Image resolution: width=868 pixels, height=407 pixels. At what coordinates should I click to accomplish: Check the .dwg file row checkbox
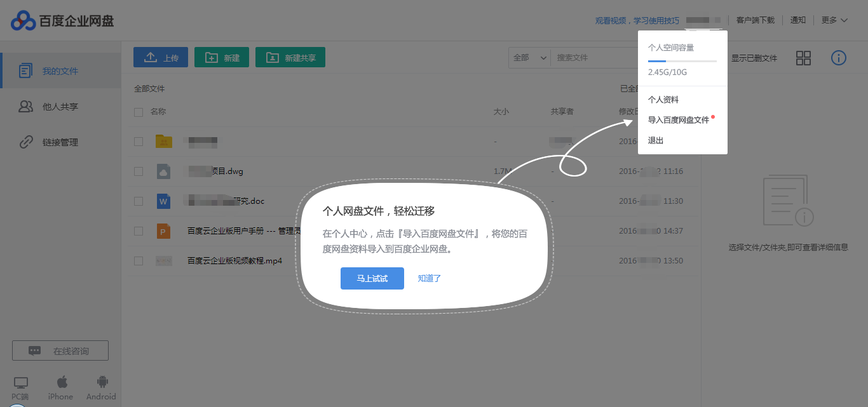point(139,171)
